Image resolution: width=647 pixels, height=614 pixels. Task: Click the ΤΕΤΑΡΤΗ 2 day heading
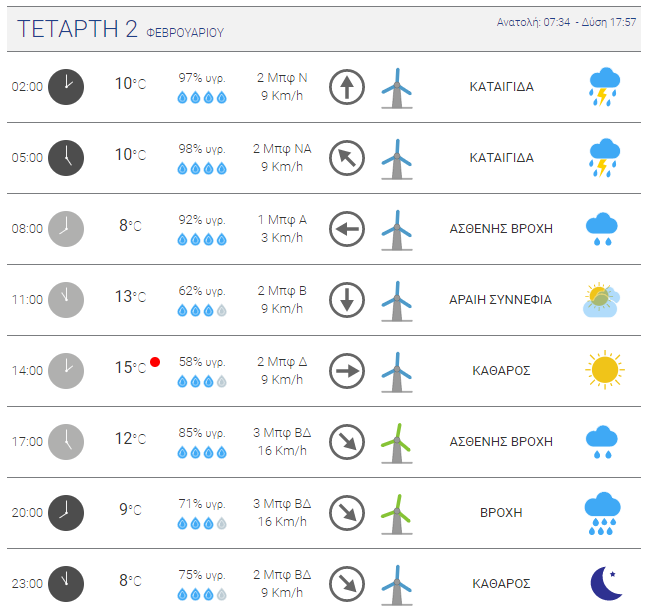point(77,29)
